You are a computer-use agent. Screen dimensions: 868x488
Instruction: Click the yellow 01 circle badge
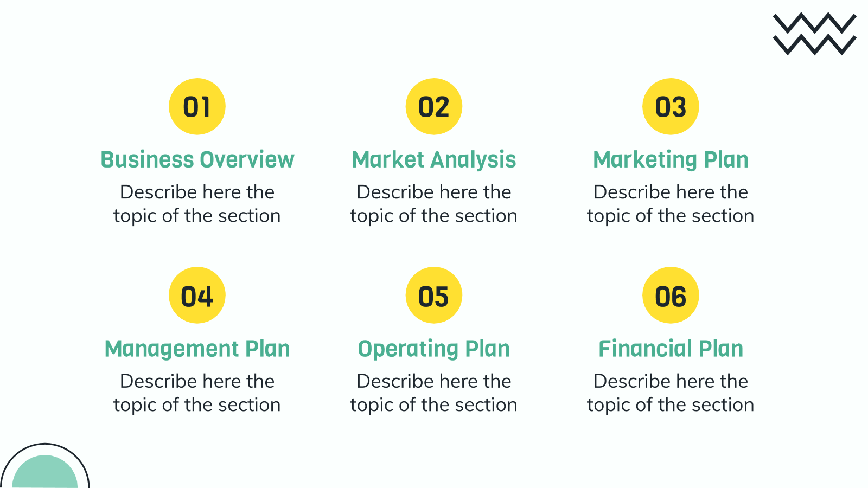(x=197, y=106)
